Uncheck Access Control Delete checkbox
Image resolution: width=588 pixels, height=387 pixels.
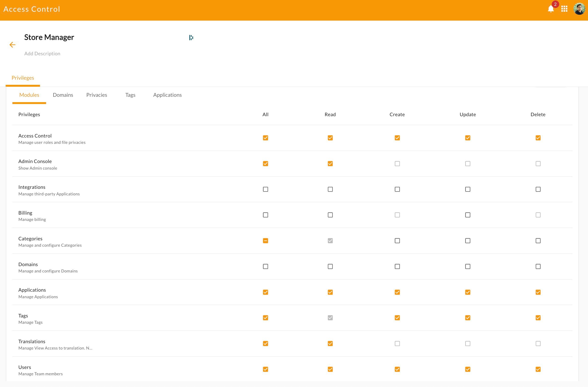(538, 138)
